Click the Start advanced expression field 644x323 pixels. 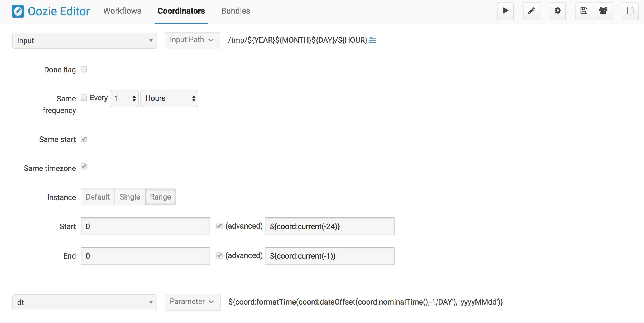[329, 226]
